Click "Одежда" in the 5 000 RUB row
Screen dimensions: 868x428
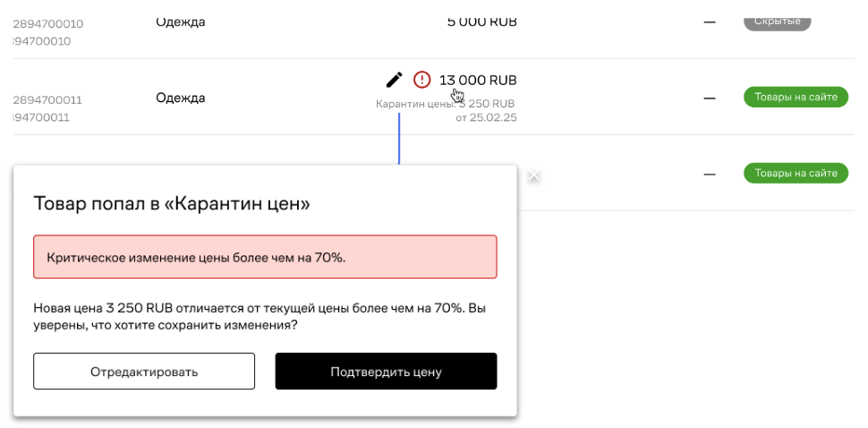pyautogui.click(x=180, y=21)
